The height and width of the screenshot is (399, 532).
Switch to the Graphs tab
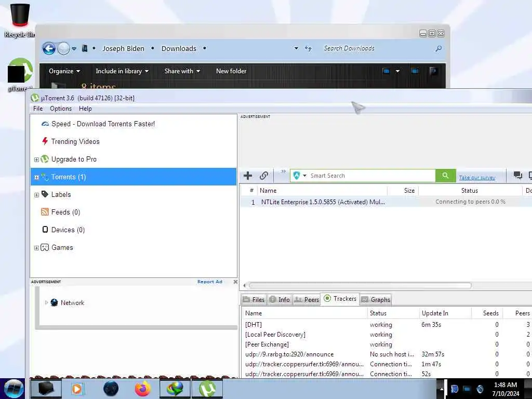[376, 300]
